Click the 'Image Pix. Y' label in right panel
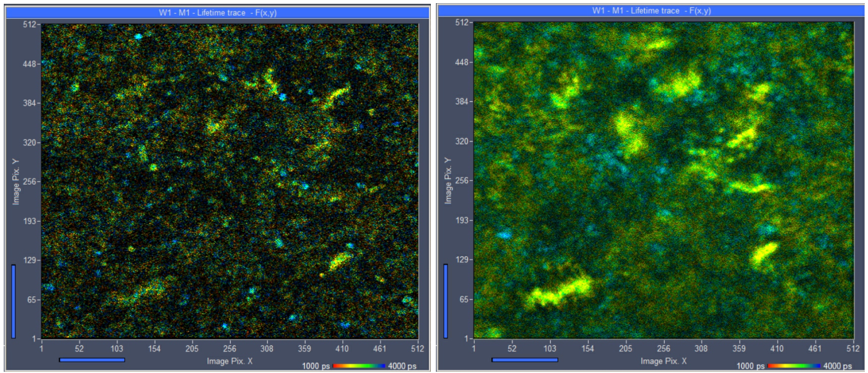The height and width of the screenshot is (373, 868). [x=448, y=180]
